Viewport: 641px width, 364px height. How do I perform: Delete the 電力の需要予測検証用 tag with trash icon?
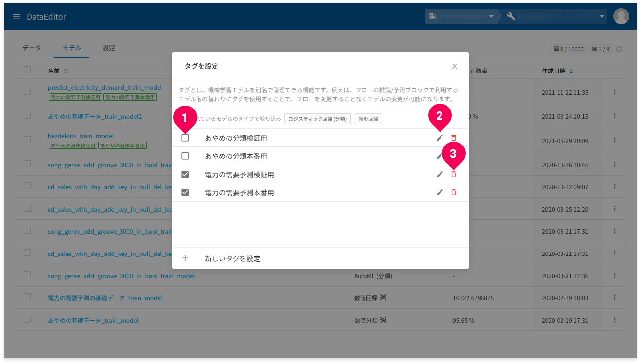coord(454,174)
